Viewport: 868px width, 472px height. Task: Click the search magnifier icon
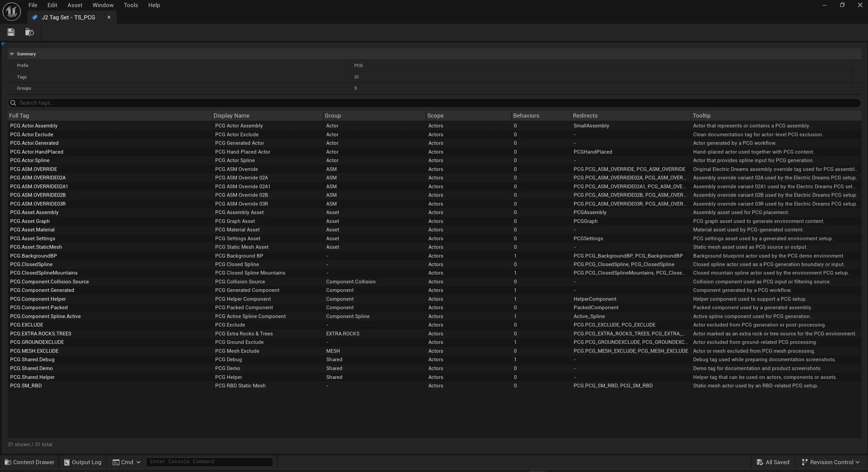tap(13, 103)
